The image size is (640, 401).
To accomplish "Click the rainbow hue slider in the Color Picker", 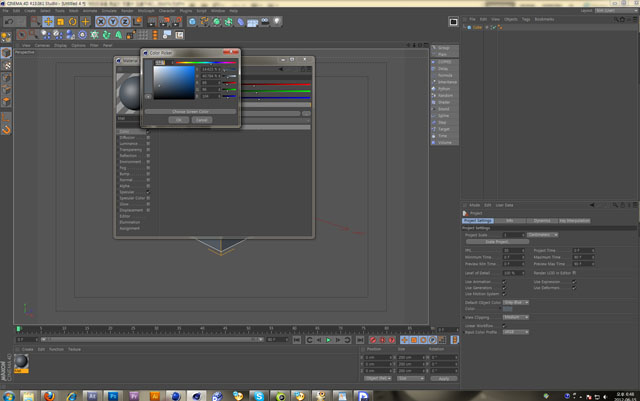I will (206, 62).
